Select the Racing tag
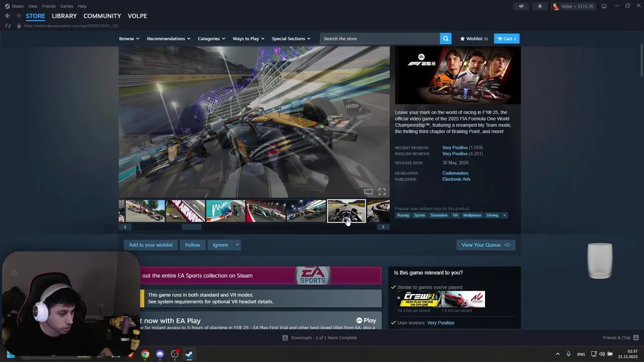This screenshot has width=644, height=362. pyautogui.click(x=403, y=215)
